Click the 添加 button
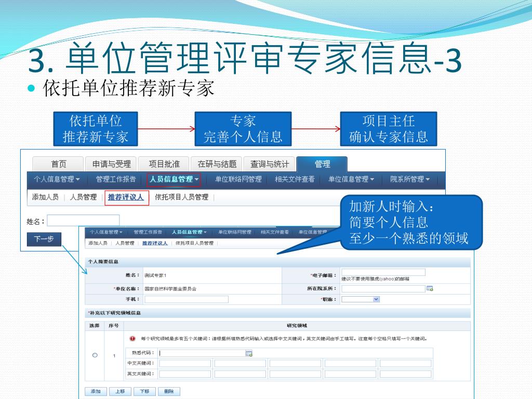The height and width of the screenshot is (399, 532). click(x=96, y=392)
